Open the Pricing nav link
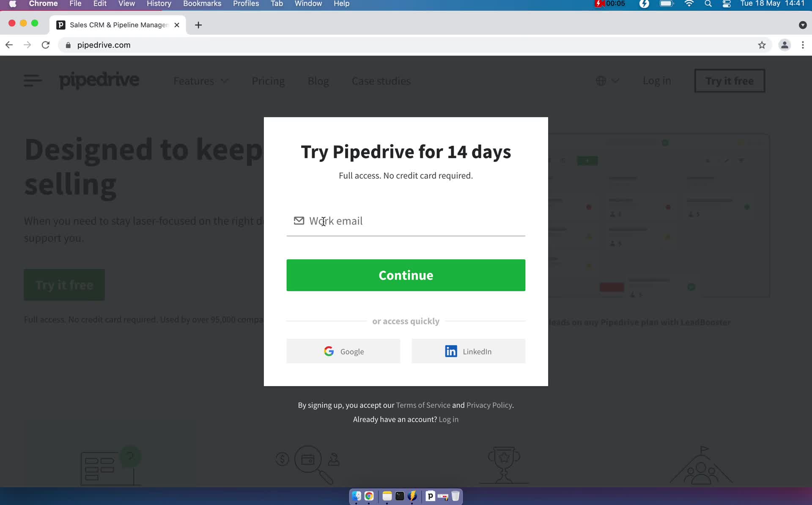Viewport: 812px width, 505px height. (268, 81)
